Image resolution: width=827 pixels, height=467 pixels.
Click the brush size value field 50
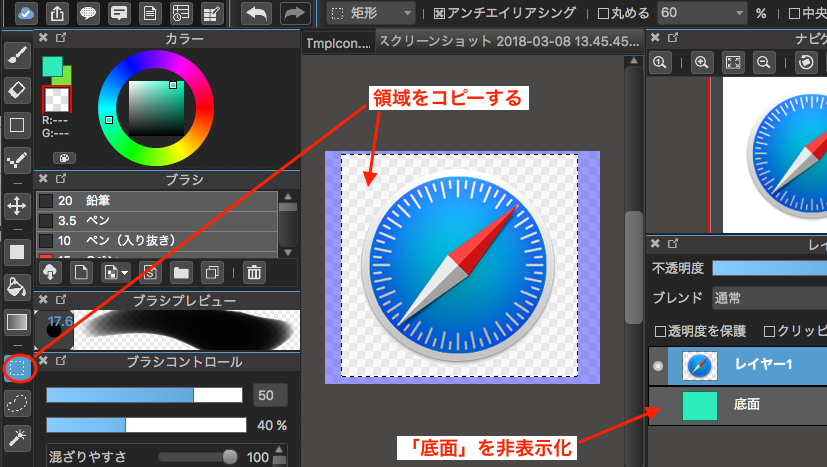coord(270,395)
